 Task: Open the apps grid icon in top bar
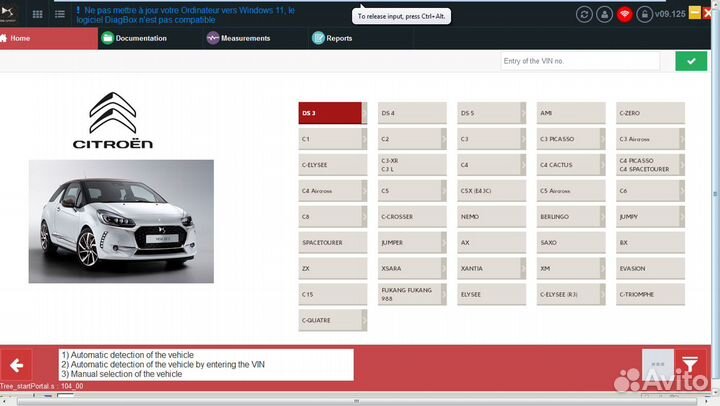[38, 15]
